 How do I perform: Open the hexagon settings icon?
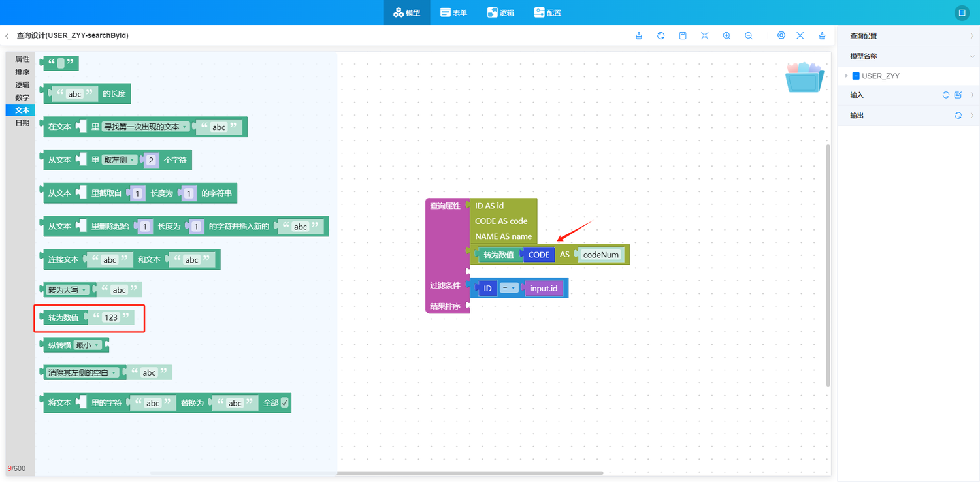[x=781, y=36]
